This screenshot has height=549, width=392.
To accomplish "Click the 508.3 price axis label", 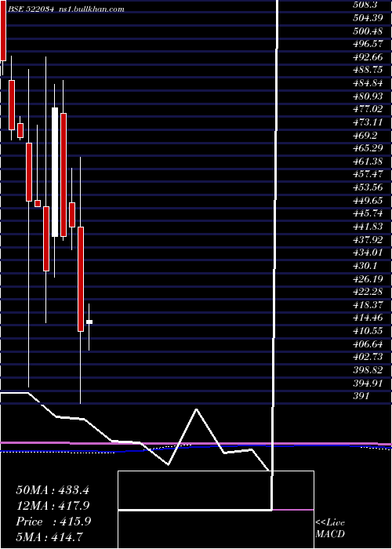I will [x=366, y=5].
